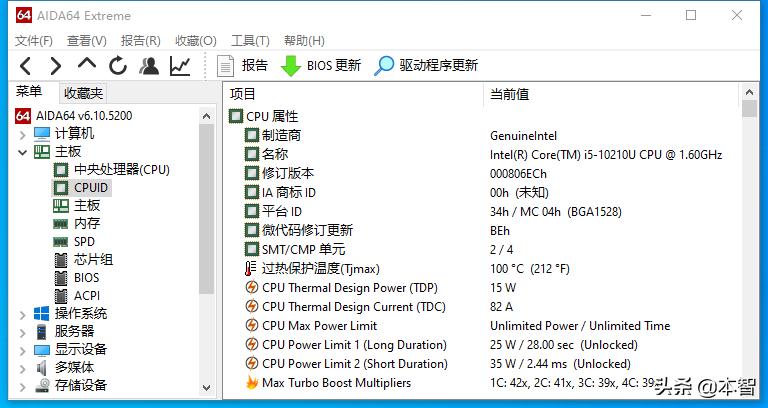Select the 微代码修订更新 row

coord(299,230)
